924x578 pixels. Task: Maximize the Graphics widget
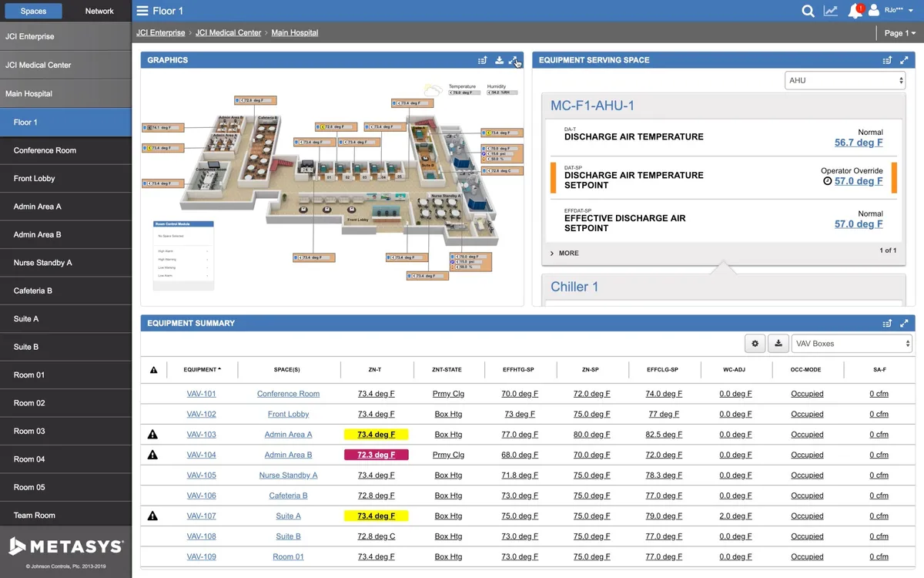click(514, 60)
